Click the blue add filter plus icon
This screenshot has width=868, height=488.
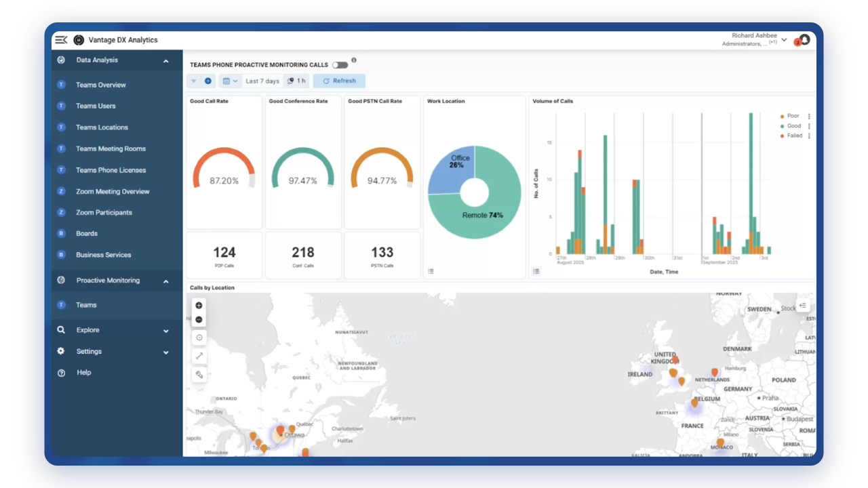pyautogui.click(x=208, y=81)
